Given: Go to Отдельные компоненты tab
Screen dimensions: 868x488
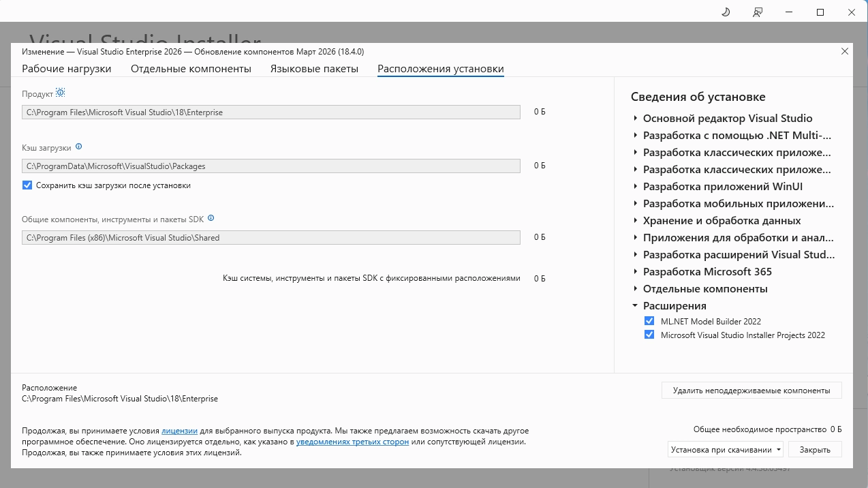Looking at the screenshot, I should click(191, 69).
